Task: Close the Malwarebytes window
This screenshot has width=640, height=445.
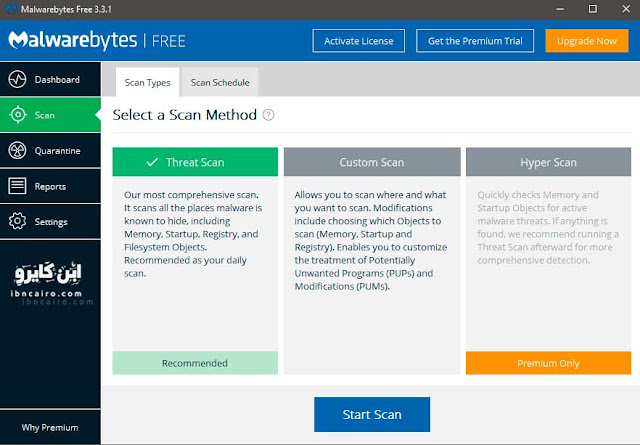Action: tap(626, 9)
